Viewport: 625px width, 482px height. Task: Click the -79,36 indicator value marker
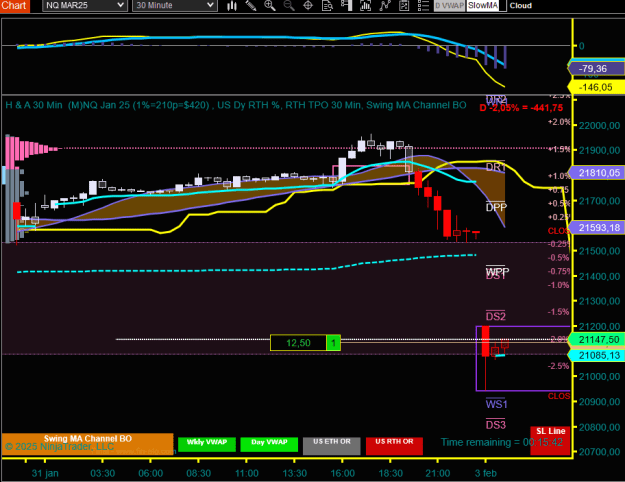(x=596, y=69)
